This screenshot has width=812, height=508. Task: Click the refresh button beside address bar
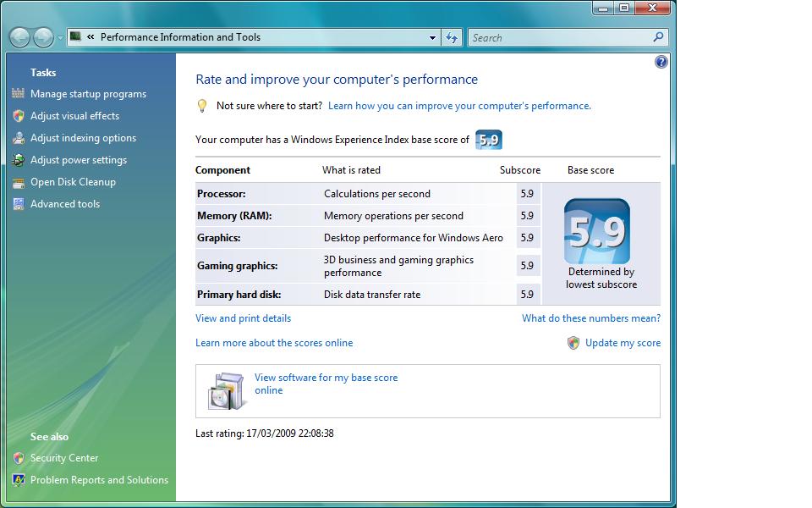point(452,37)
